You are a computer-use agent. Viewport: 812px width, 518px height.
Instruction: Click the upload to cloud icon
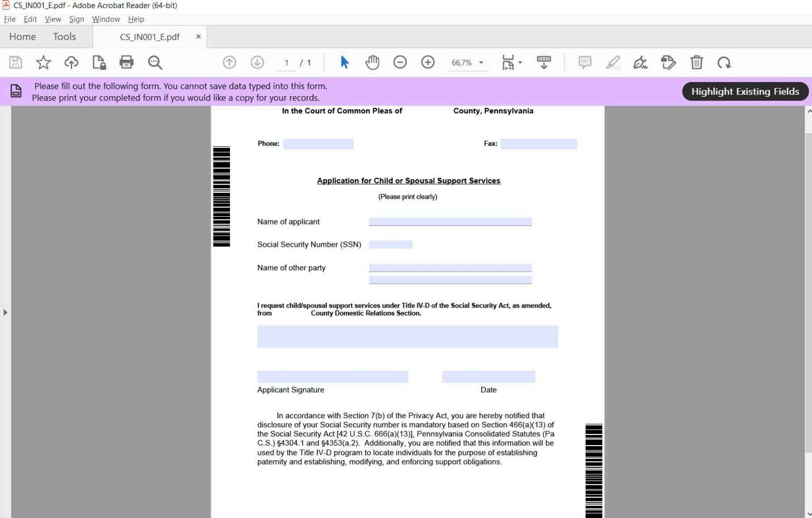tap(71, 62)
